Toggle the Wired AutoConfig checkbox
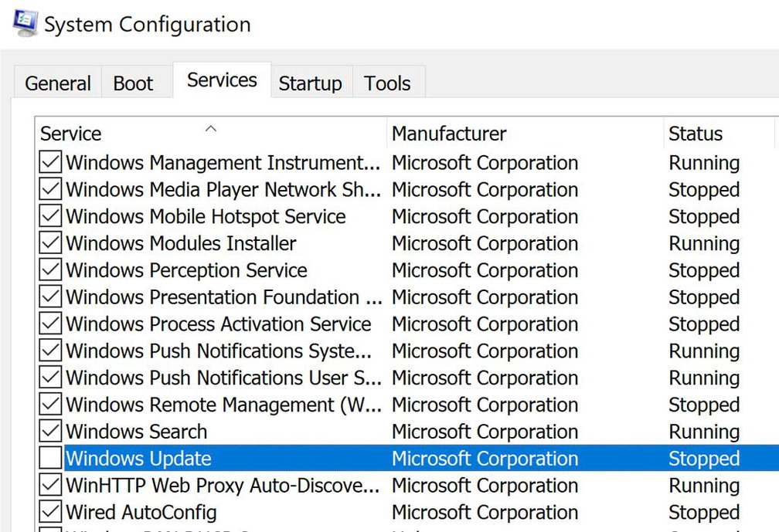 pyautogui.click(x=50, y=511)
